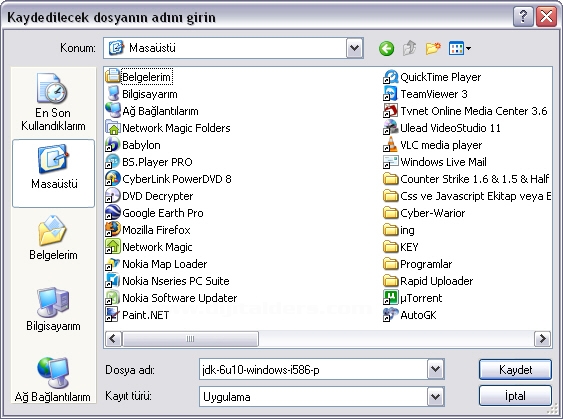563x419 pixels.
Task: Select Nokia Map Loader icon
Action: 113,264
